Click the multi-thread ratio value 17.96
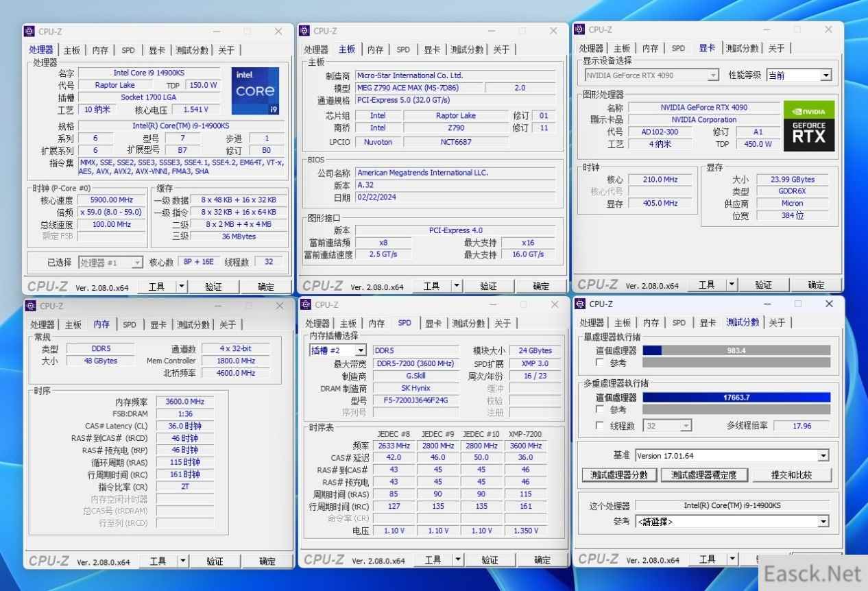This screenshot has width=868, height=591. point(801,426)
